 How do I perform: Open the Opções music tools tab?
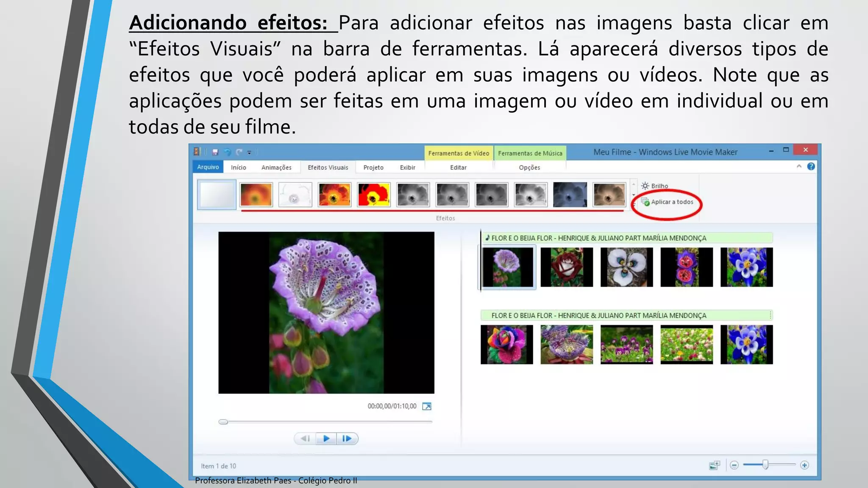click(x=529, y=167)
